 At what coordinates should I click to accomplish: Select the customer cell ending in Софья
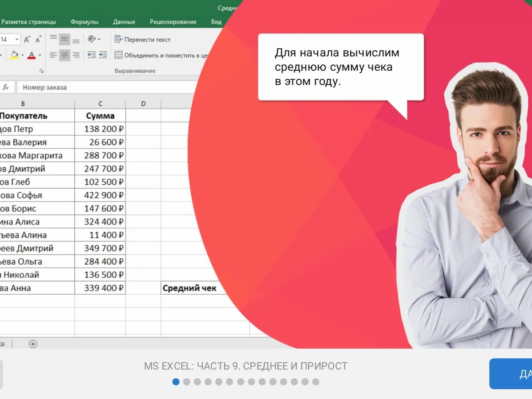pos(37,195)
